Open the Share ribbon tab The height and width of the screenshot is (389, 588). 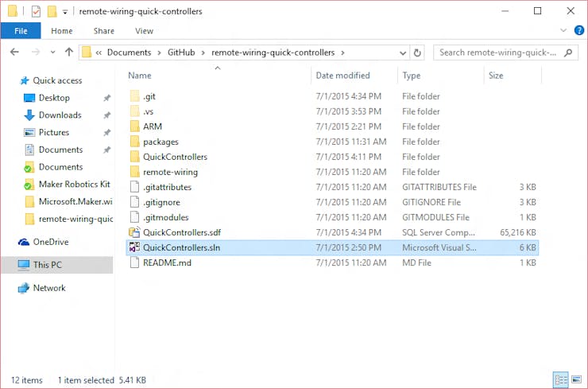[104, 31]
